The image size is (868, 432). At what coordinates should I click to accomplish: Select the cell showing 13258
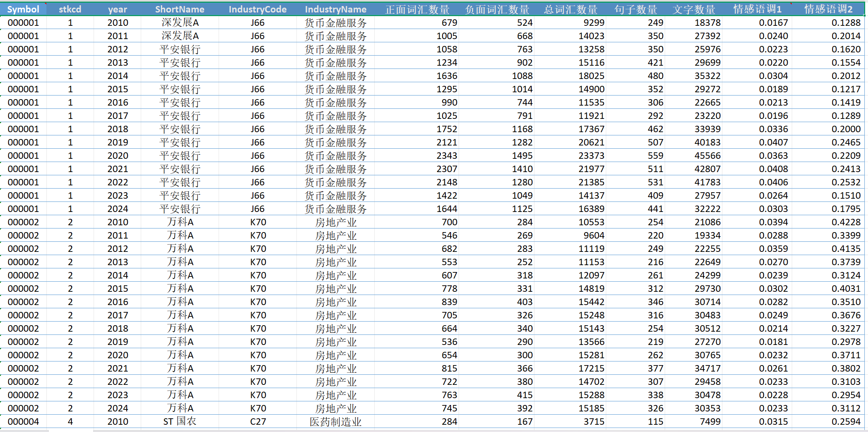(x=570, y=49)
